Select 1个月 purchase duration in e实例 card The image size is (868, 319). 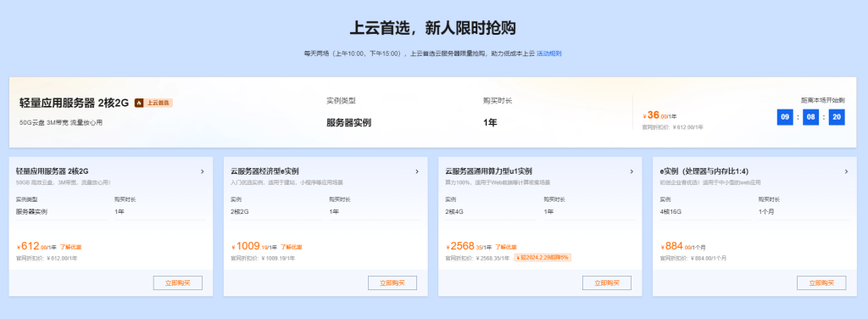(804, 211)
